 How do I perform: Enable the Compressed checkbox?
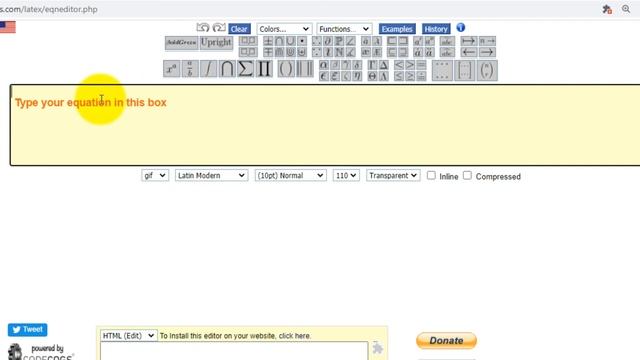[x=467, y=176]
